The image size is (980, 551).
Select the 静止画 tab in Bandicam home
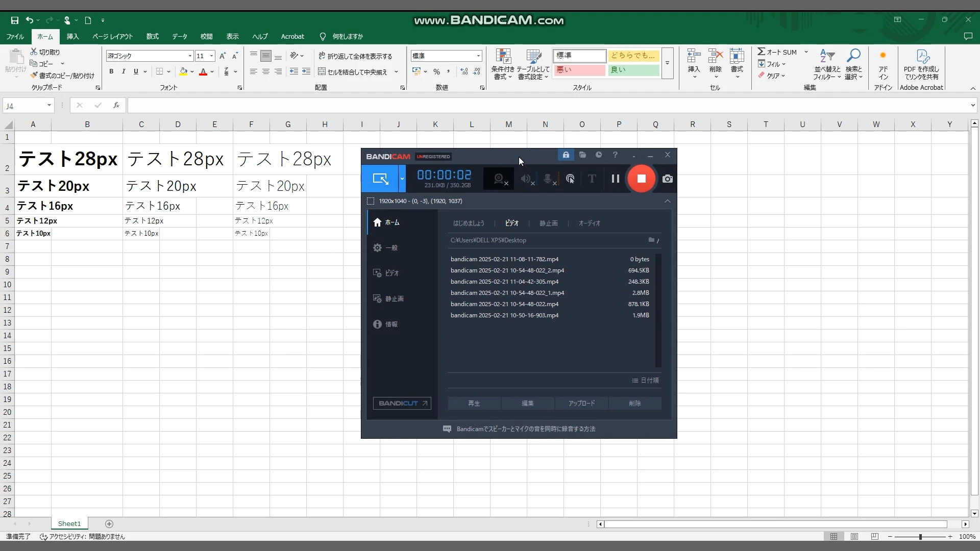click(548, 223)
